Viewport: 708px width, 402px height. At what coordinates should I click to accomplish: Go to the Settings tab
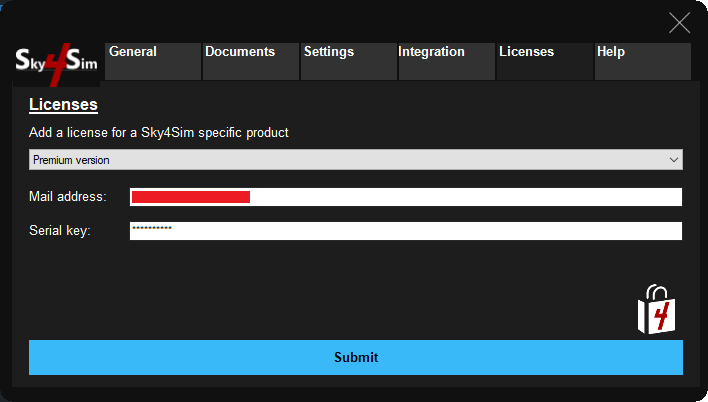coord(349,61)
